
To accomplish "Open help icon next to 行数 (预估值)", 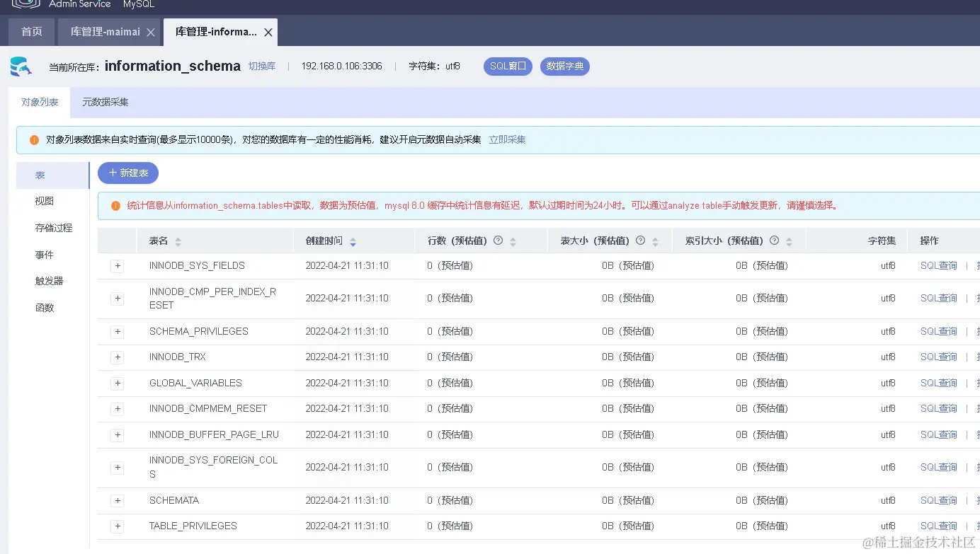I will coord(498,241).
